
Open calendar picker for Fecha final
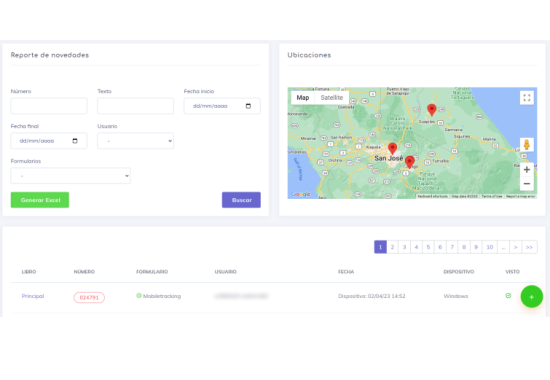tap(75, 141)
